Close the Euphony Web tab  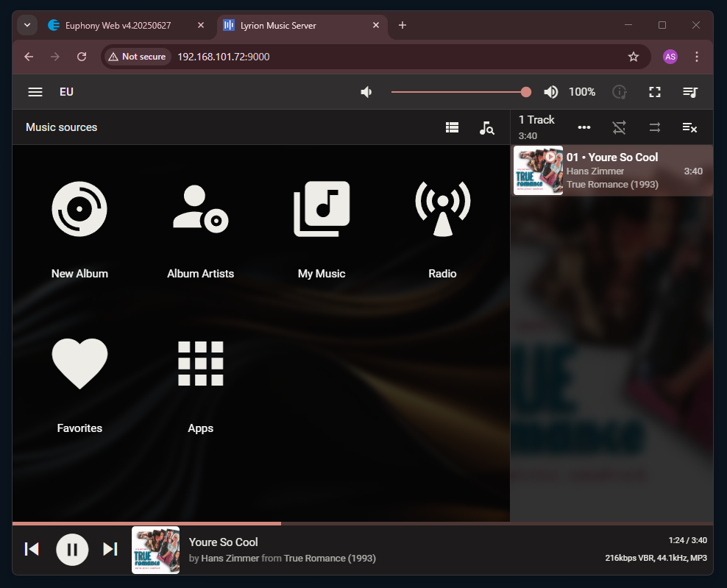tap(201, 25)
